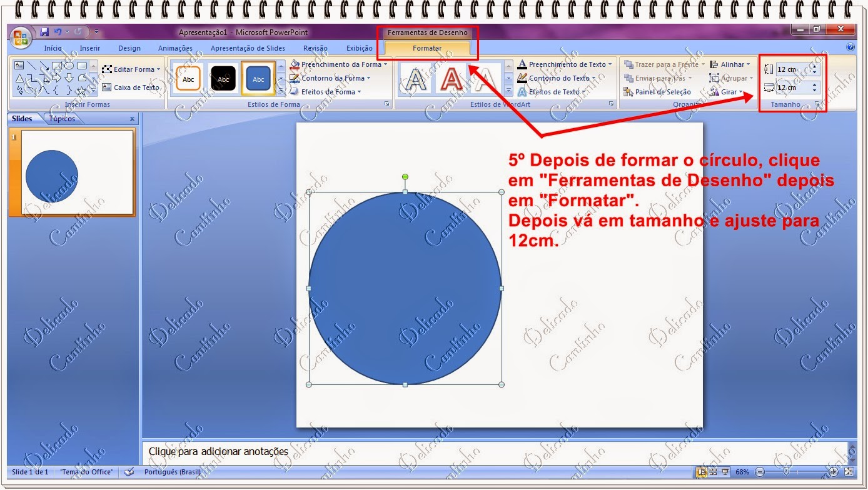
Task: Click Português (Brasil) language indicator
Action: [x=173, y=472]
